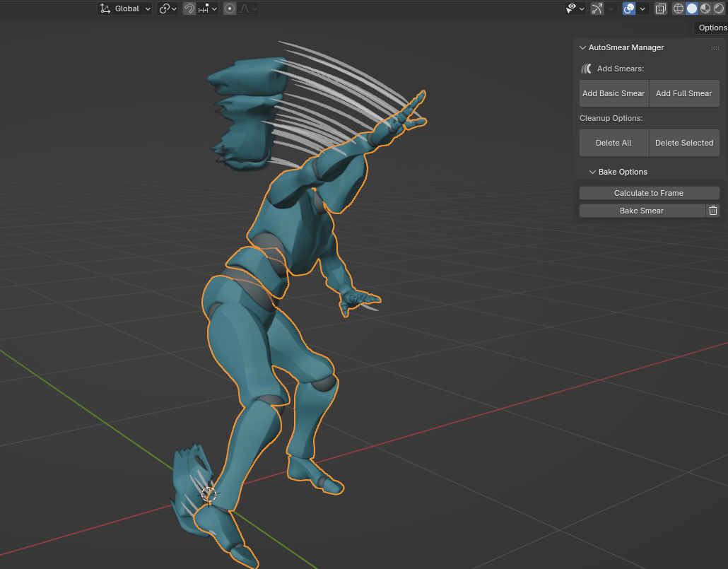Click the 3D cursor at the foot
The image size is (728, 569).
209,495
